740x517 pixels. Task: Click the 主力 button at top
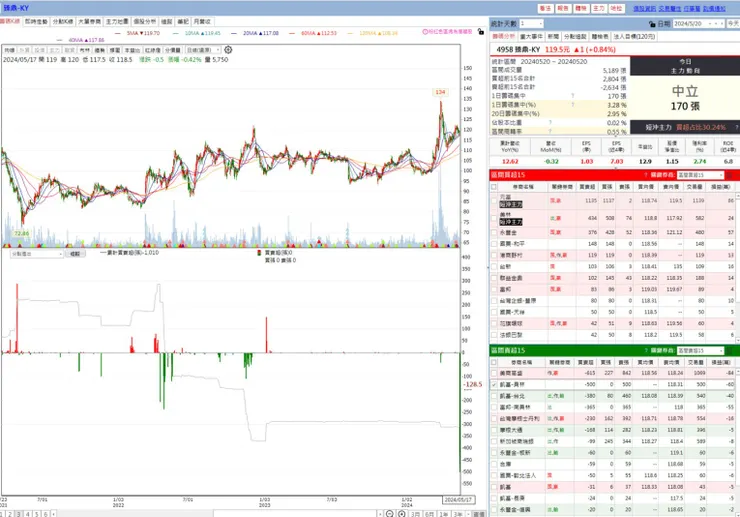pos(599,8)
